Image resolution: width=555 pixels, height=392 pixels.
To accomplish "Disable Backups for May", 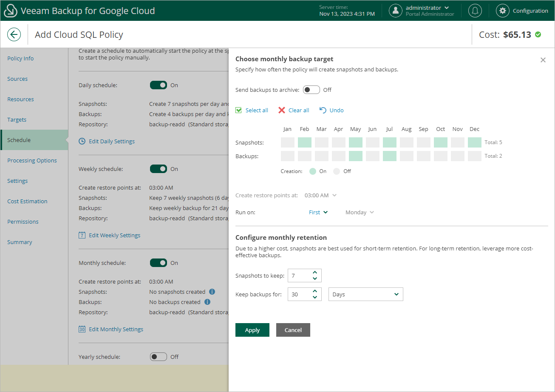I will click(356, 156).
